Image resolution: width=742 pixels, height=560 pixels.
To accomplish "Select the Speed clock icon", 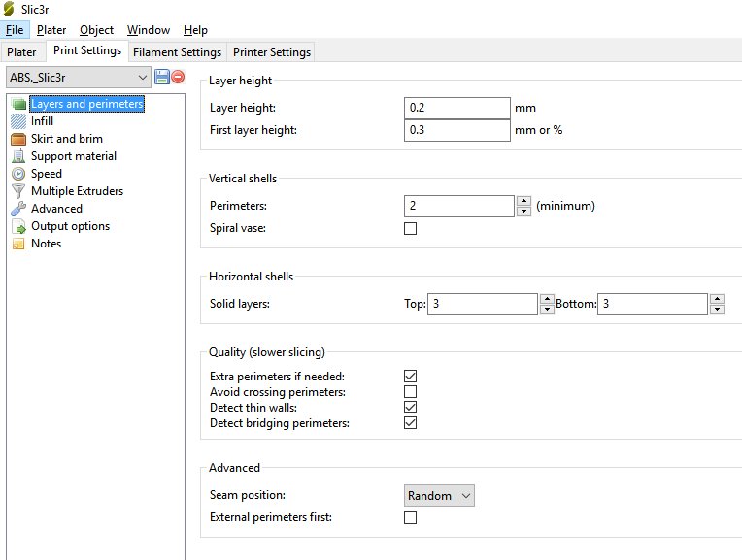I will pyautogui.click(x=18, y=174).
